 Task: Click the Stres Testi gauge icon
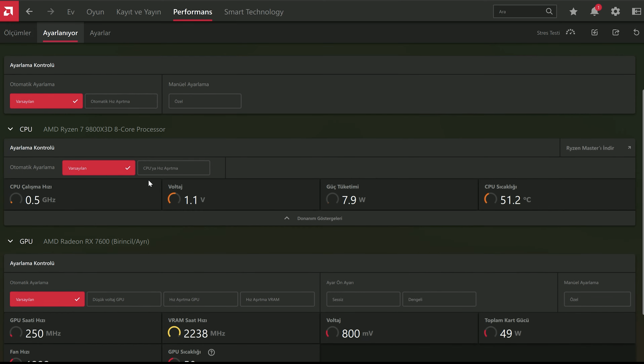(570, 32)
